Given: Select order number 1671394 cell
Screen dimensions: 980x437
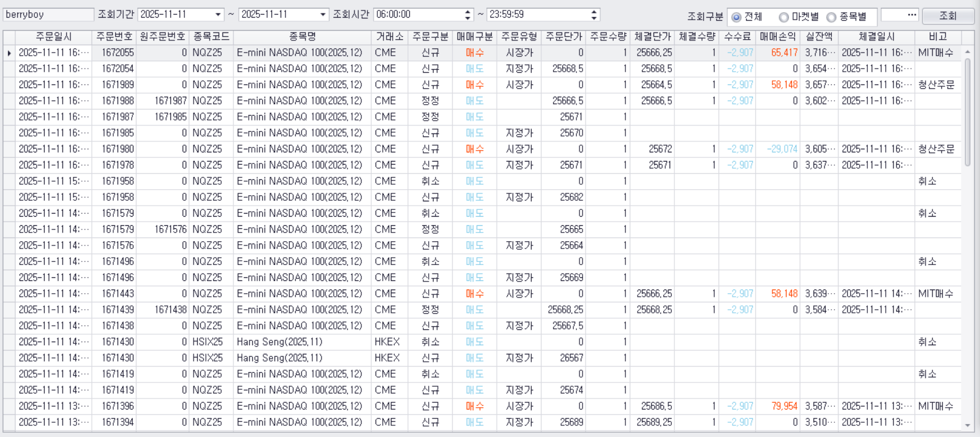Looking at the screenshot, I should pos(114,422).
